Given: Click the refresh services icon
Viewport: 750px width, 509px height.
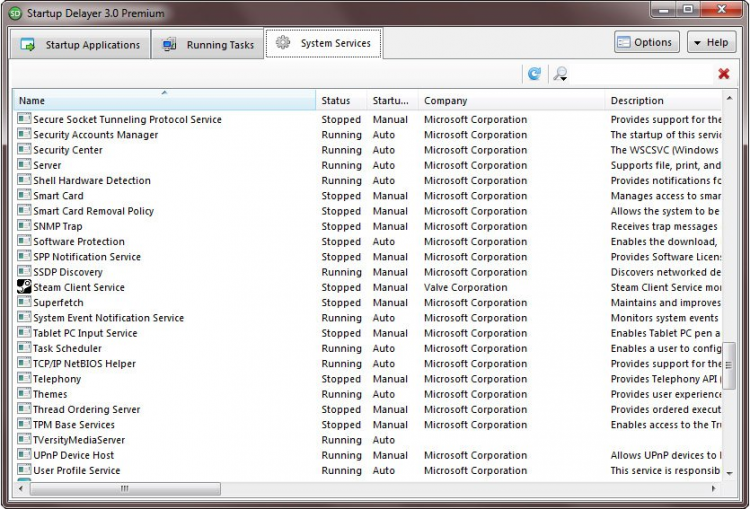Looking at the screenshot, I should 534,74.
